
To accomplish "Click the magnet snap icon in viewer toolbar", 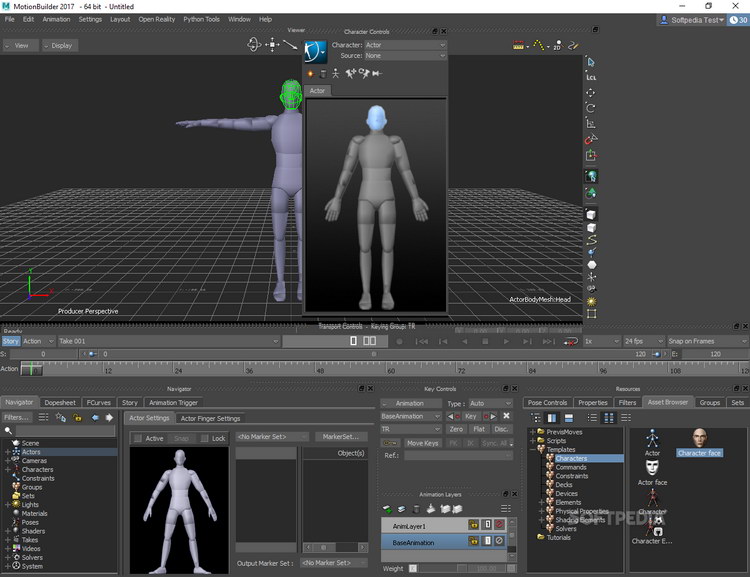I will (591, 139).
